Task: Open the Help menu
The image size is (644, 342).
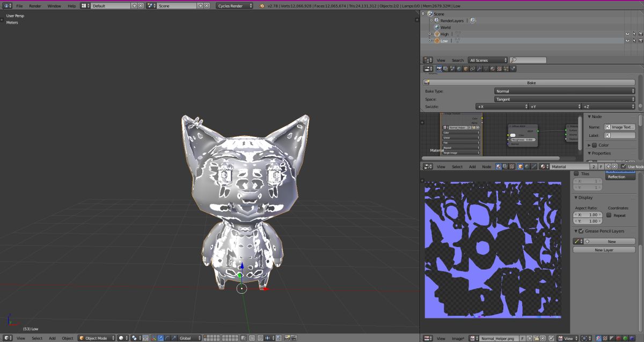Action: point(72,5)
